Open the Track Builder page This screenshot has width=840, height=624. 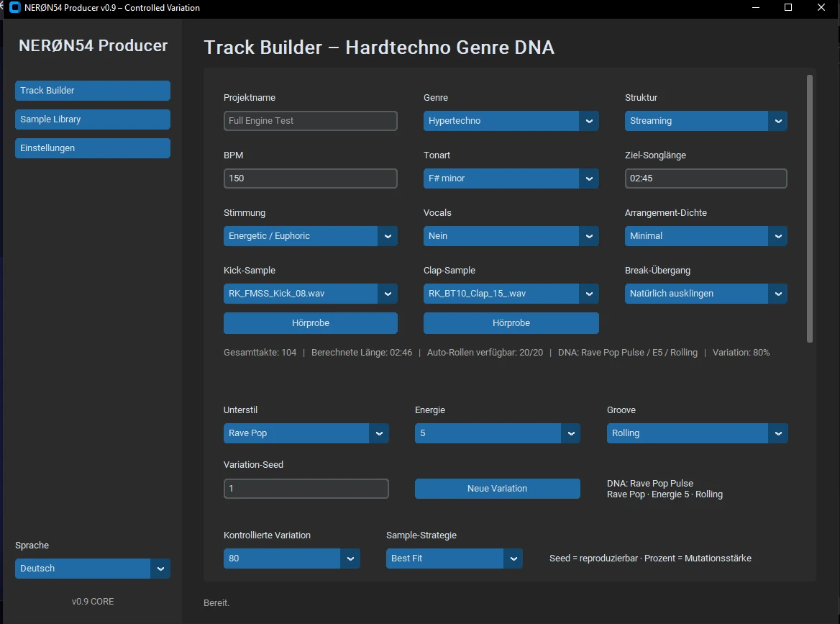(x=93, y=91)
